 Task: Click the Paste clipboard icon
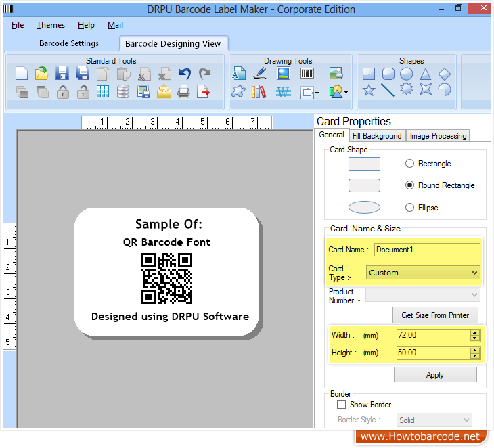tap(123, 74)
